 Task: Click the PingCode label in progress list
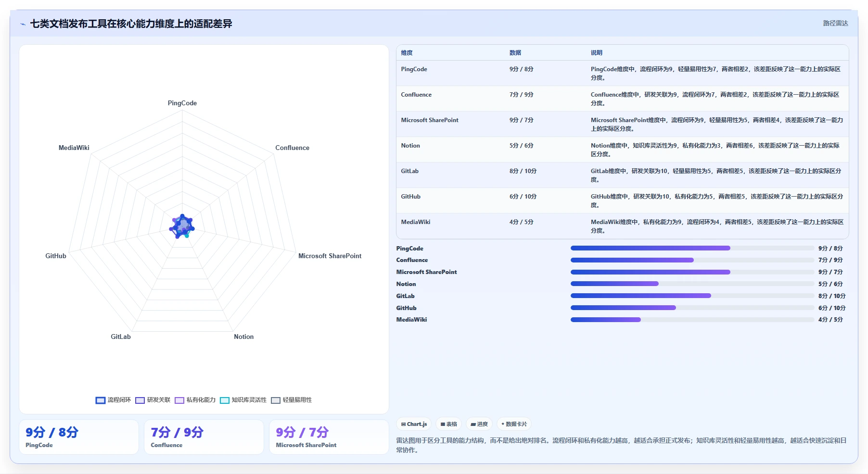click(410, 249)
